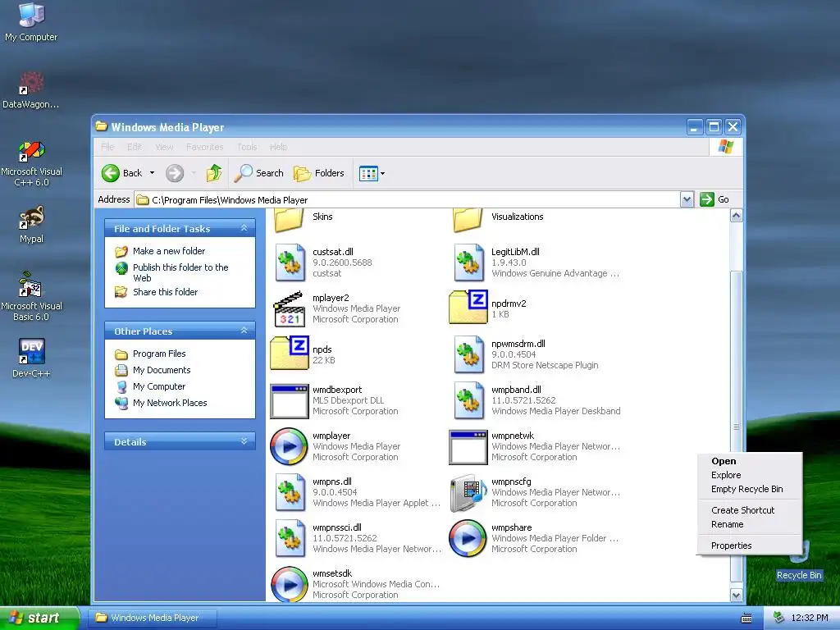Open the custsat.dll file icon
Image resolution: width=840 pixels, height=630 pixels.
click(x=290, y=262)
